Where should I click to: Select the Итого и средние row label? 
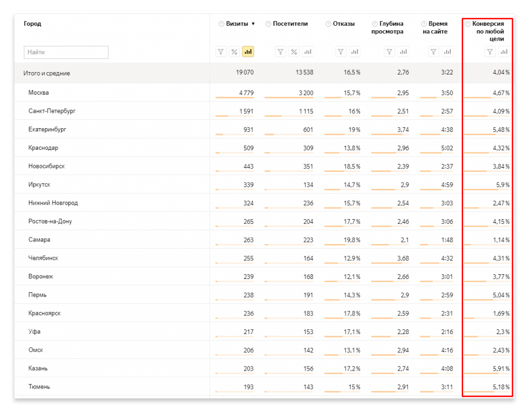pos(47,73)
